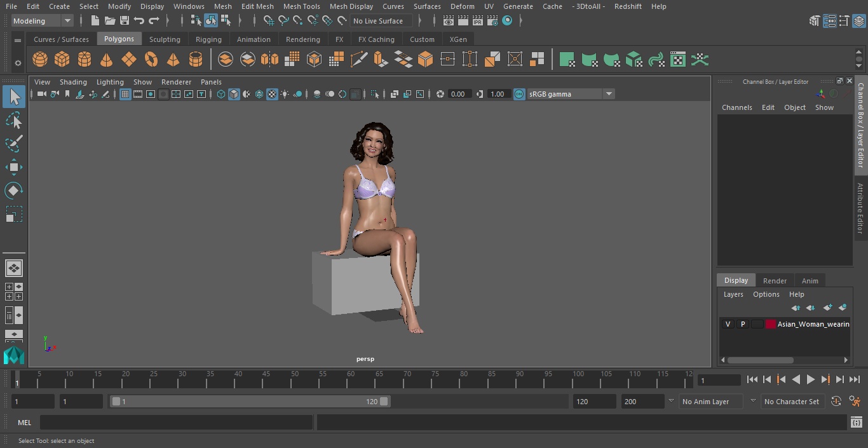868x448 pixels.
Task: Create a polygon pyramid from the shelf
Action: [173, 60]
